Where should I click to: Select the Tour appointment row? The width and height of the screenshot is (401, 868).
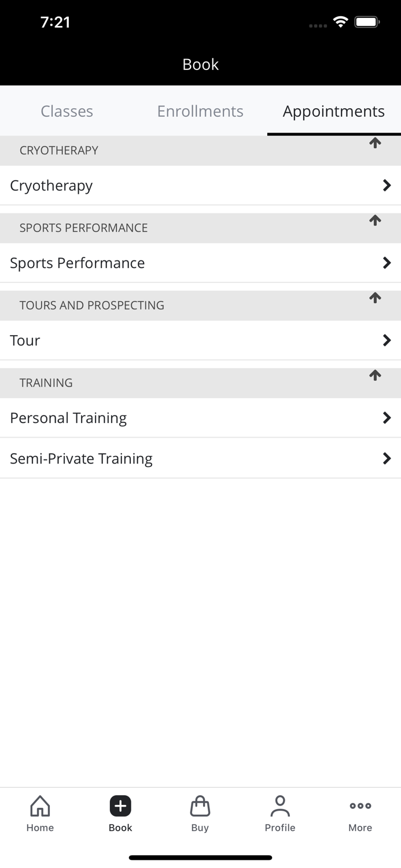25,341
